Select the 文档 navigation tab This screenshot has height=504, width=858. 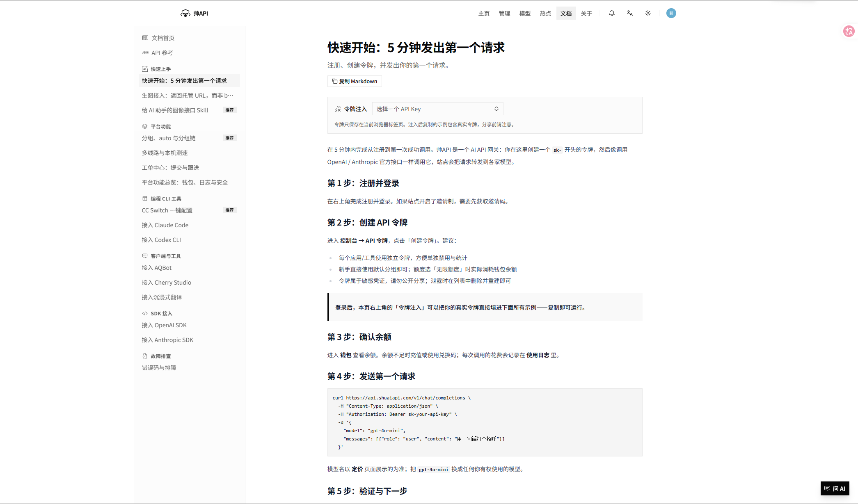[x=566, y=13]
